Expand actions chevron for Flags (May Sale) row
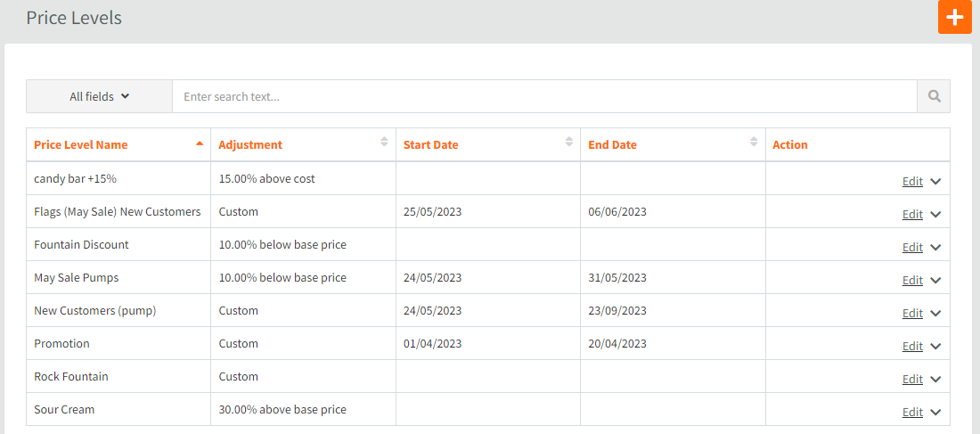The image size is (980, 434). coord(935,214)
